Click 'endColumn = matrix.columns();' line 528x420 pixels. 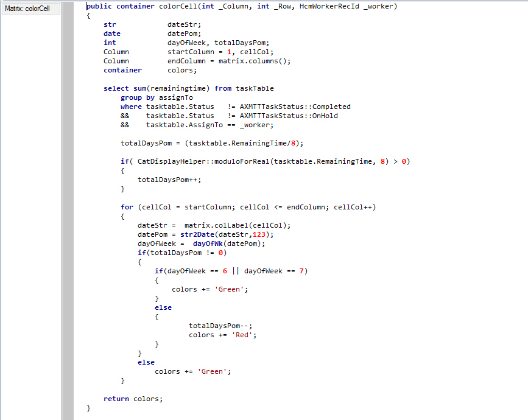click(229, 61)
